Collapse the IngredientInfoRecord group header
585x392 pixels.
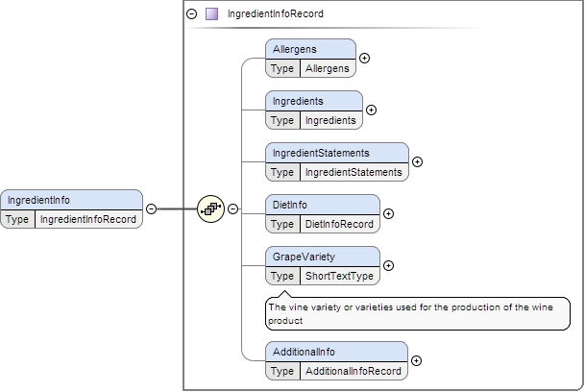click(191, 14)
